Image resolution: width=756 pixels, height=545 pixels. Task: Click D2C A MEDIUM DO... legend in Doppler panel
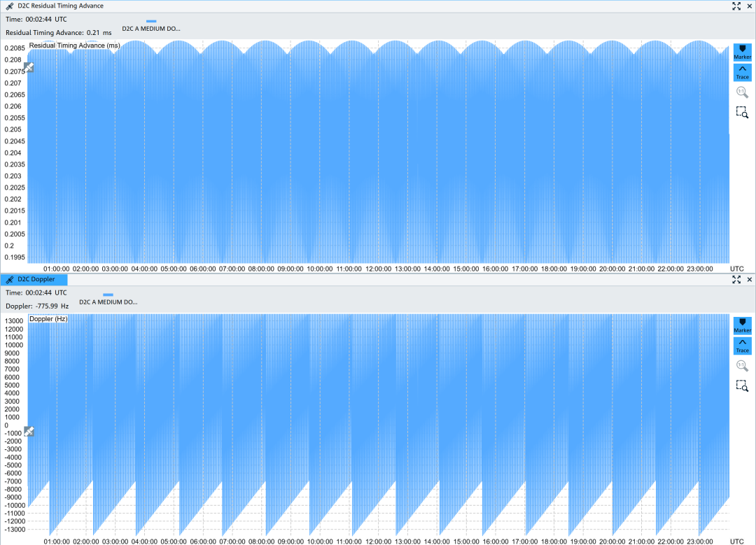(108, 302)
